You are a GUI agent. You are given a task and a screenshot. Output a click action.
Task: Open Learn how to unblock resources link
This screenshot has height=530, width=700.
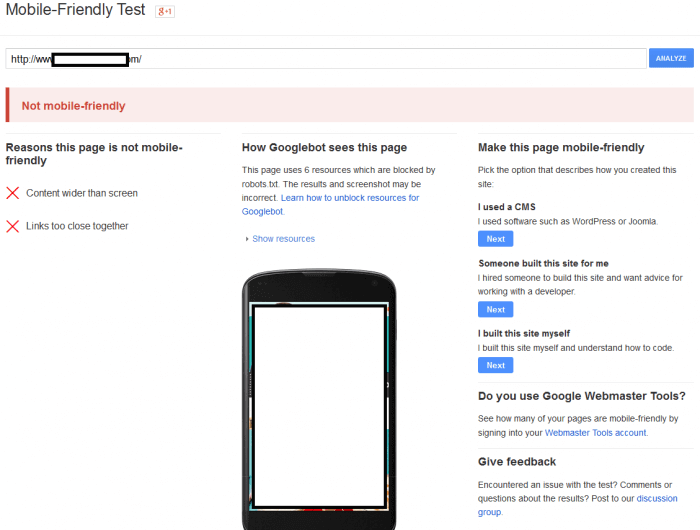pyautogui.click(x=350, y=198)
